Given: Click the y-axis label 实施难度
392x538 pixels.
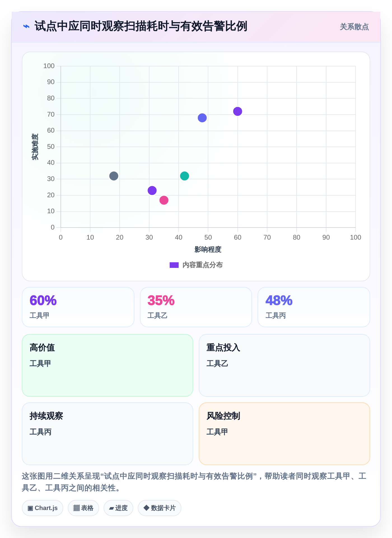Looking at the screenshot, I should click(x=35, y=147).
